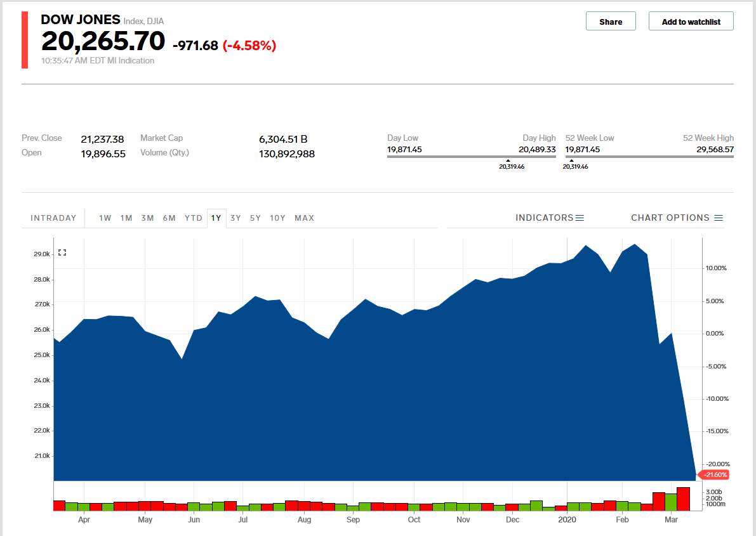Select the 1M time range
This screenshot has width=756, height=536.
[x=126, y=218]
